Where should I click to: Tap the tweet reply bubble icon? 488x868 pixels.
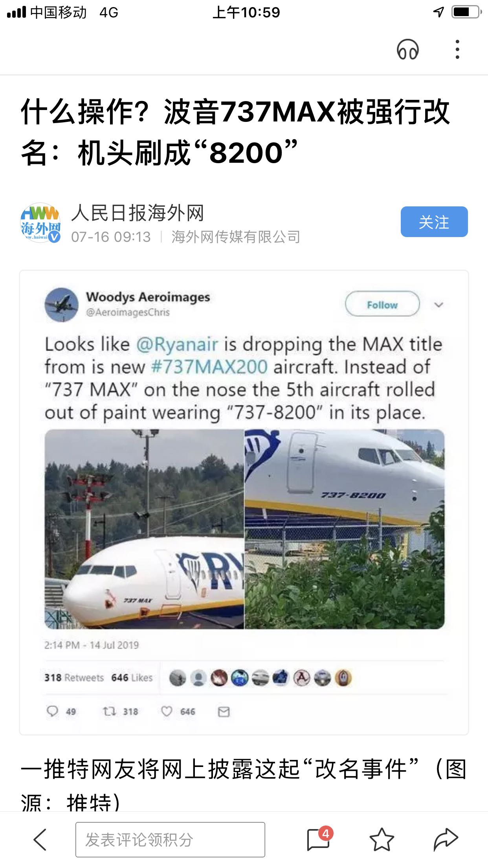pos(52,711)
